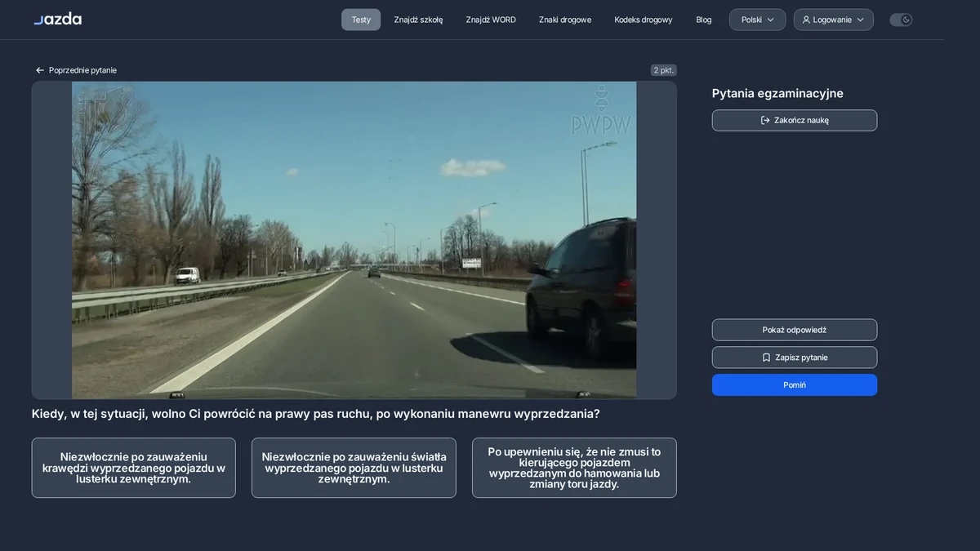This screenshot has width=980, height=551.
Task: Open the Polski language dropdown
Action: click(x=757, y=20)
